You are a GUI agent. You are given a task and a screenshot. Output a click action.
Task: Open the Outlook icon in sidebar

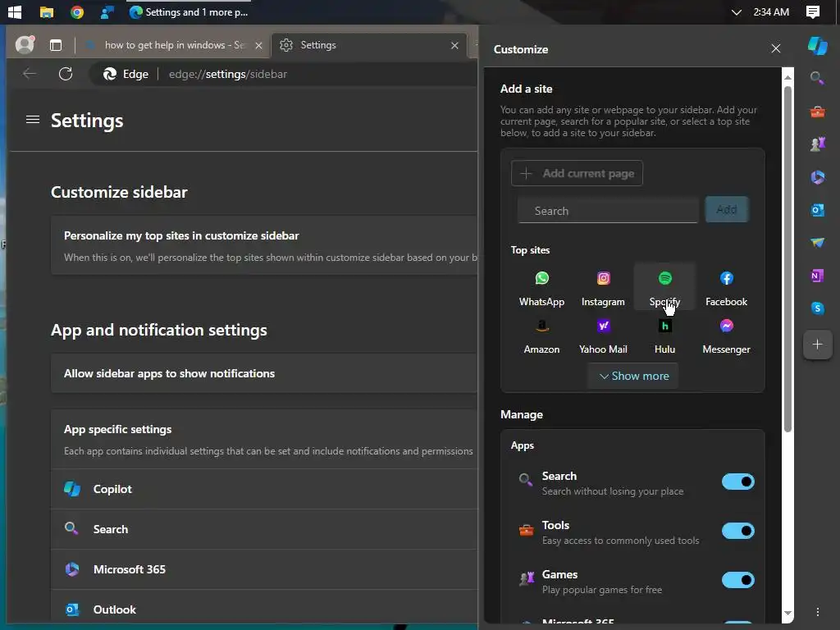[817, 210]
